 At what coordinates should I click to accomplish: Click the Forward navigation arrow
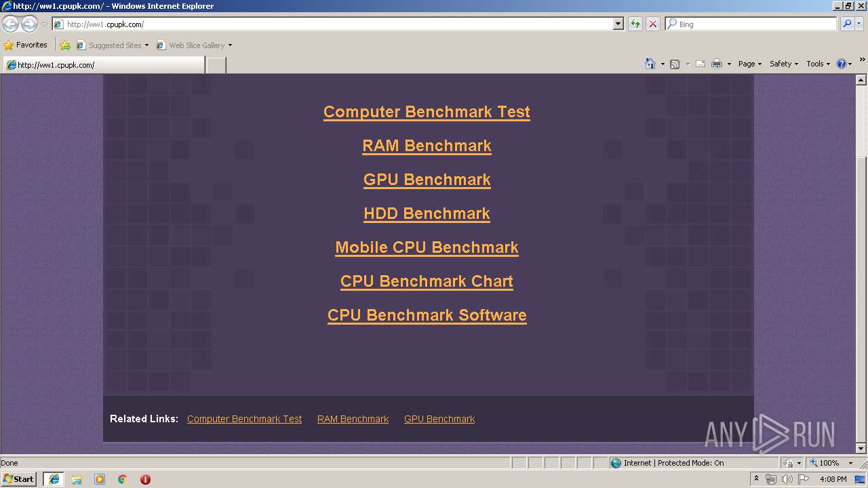[x=29, y=24]
